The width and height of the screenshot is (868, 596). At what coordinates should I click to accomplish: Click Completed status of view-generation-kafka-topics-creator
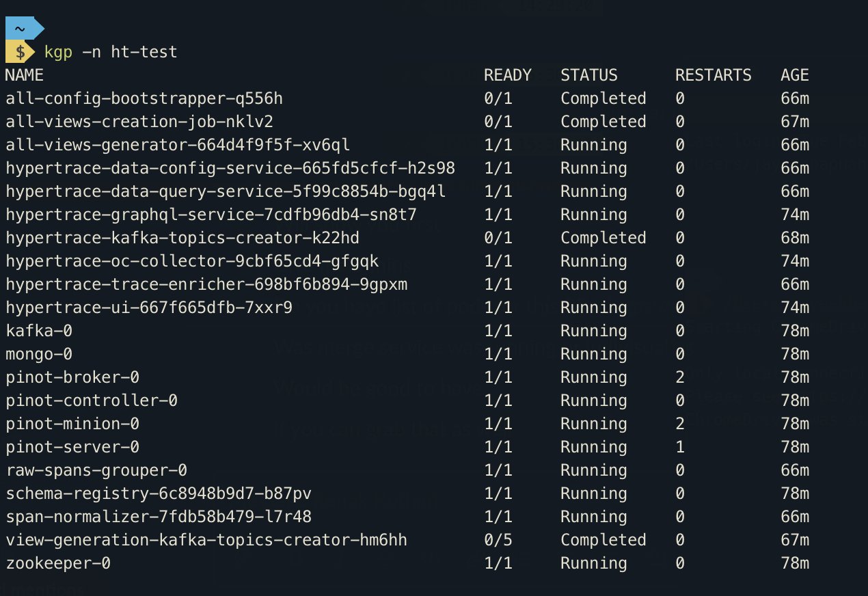pyautogui.click(x=603, y=540)
